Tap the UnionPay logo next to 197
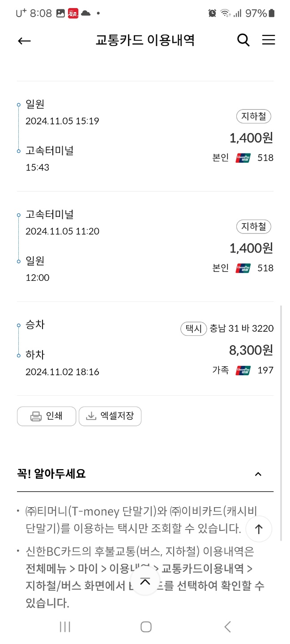290x644 pixels. tap(243, 370)
